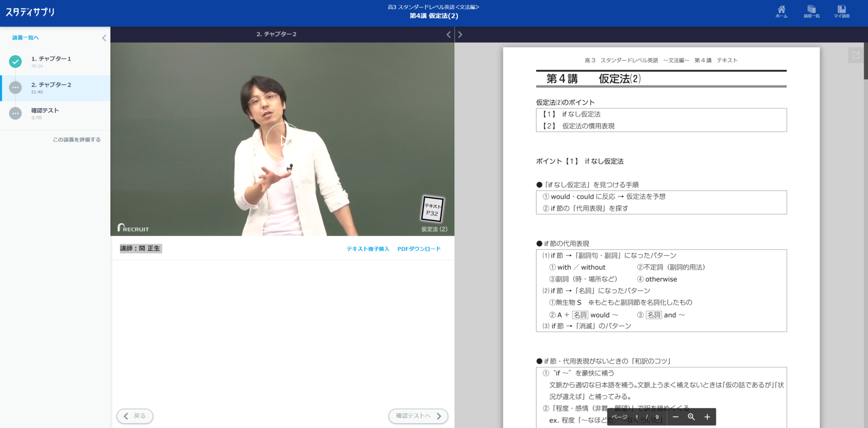
Task: Click the ④ otherwise entry in the PDF
Action: [x=657, y=279]
